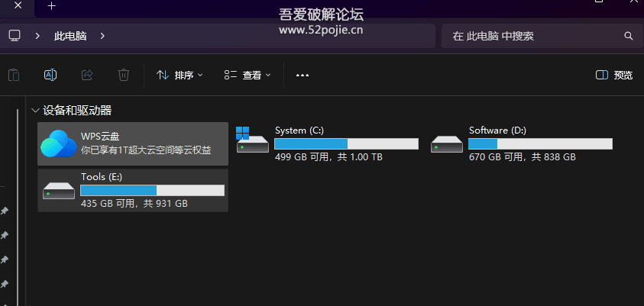Viewport: 644px width, 306px height.
Task: Click the 在 此电脑 中搜索 search field
Action: point(535,36)
